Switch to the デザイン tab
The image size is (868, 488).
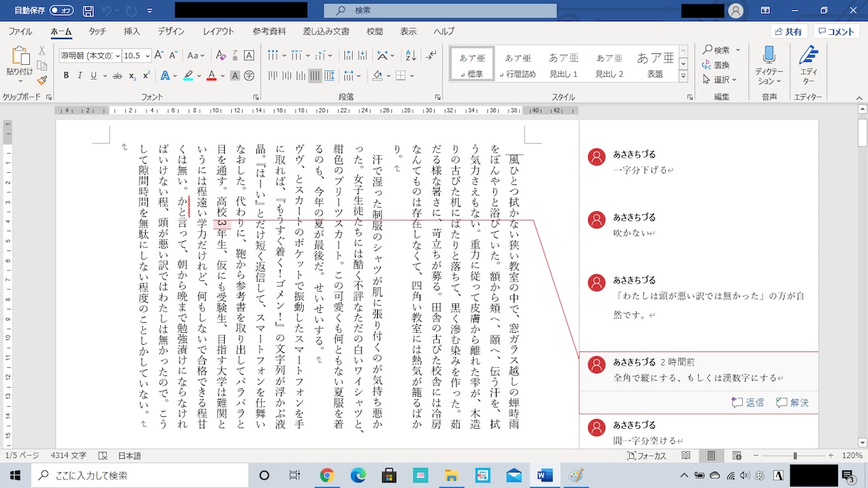pos(171,31)
